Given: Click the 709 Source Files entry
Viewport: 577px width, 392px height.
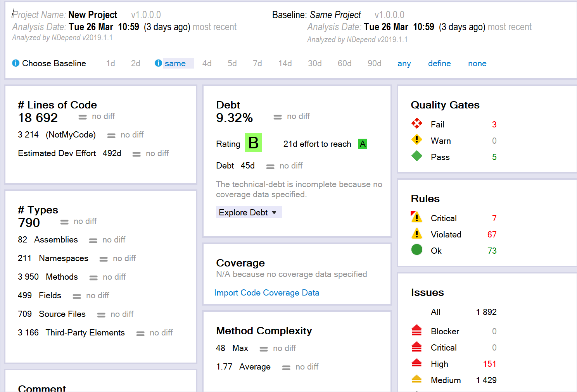Looking at the screenshot, I should [x=52, y=314].
